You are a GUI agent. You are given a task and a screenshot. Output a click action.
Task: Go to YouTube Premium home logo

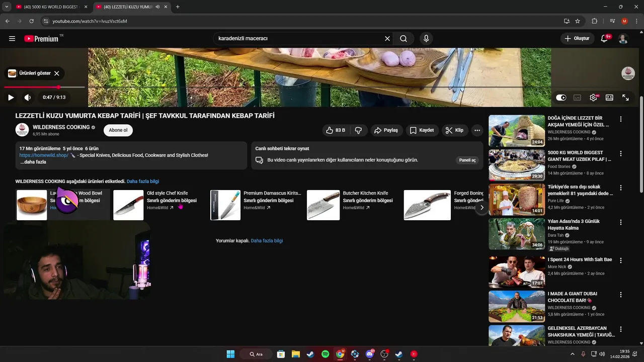pyautogui.click(x=41, y=39)
